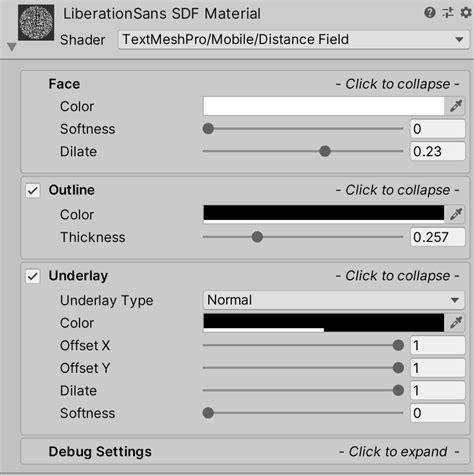
Task: Open the Underlay Type dropdown
Action: [334, 300]
